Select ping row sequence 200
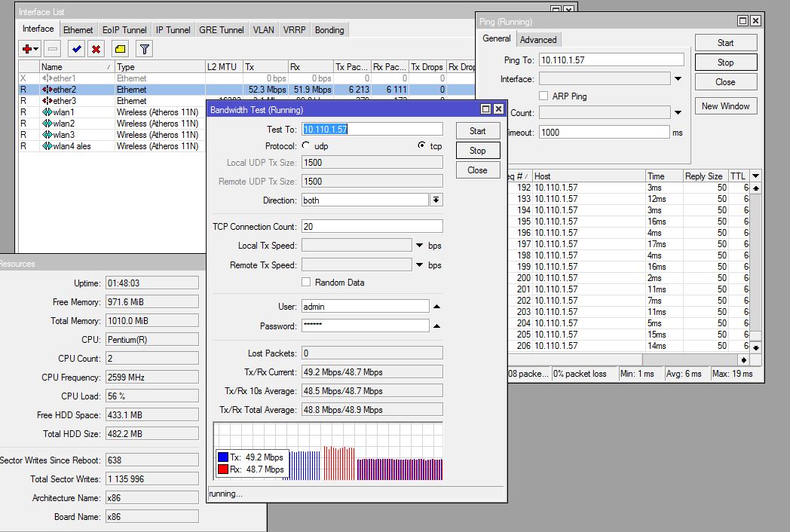 tap(628, 278)
